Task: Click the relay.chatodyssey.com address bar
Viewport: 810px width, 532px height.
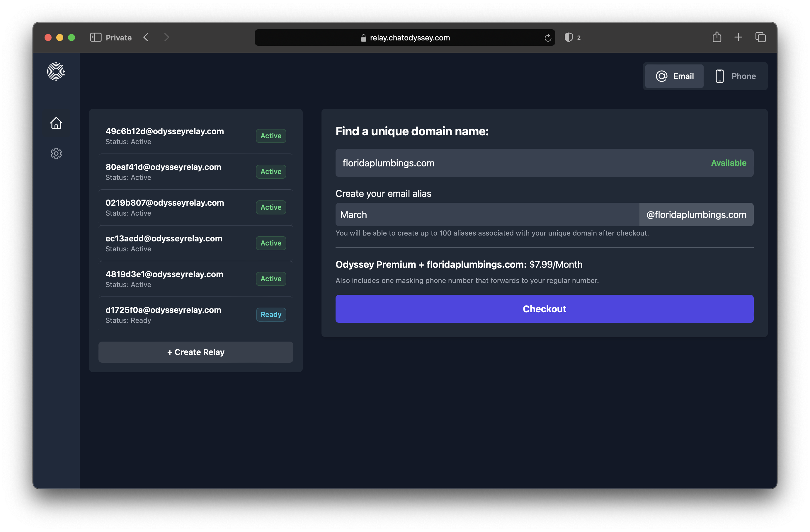Action: (x=405, y=38)
